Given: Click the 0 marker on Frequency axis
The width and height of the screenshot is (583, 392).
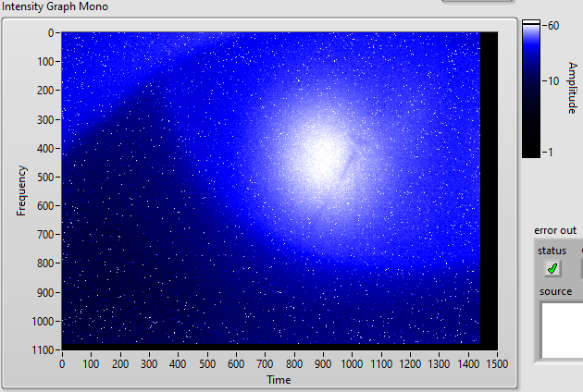Looking at the screenshot, I should [x=51, y=33].
